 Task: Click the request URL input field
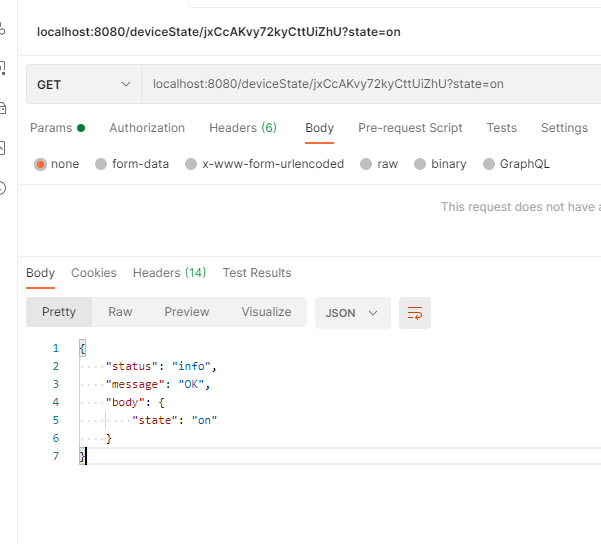click(x=370, y=85)
